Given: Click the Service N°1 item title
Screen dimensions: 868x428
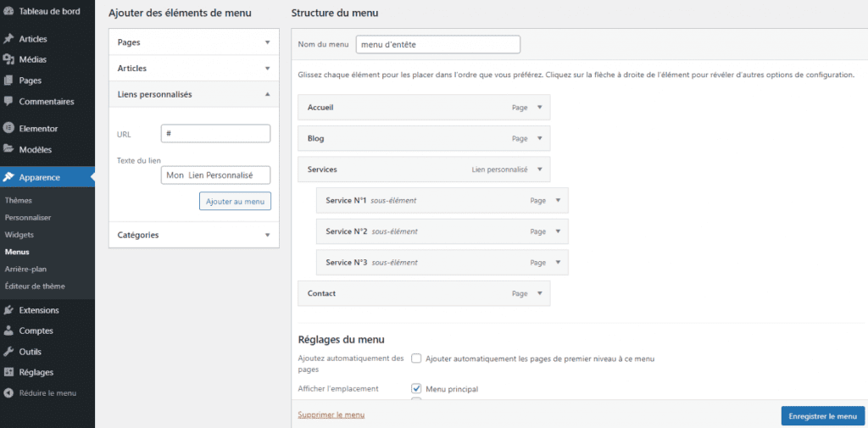Looking at the screenshot, I should 346,200.
